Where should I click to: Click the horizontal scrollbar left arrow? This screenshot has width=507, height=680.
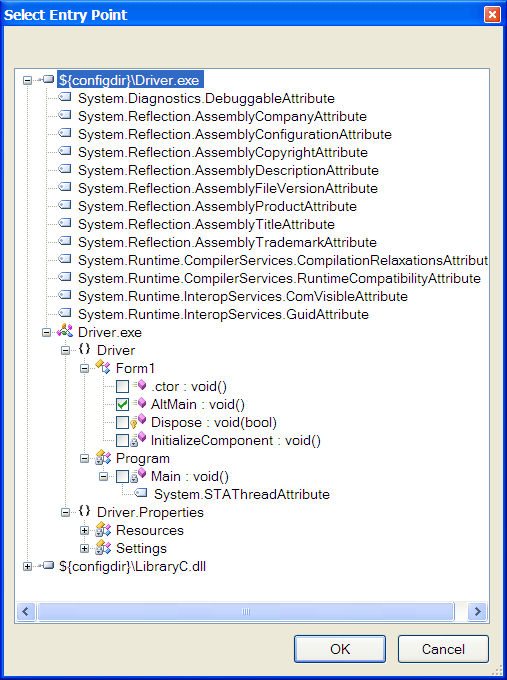pos(26,611)
